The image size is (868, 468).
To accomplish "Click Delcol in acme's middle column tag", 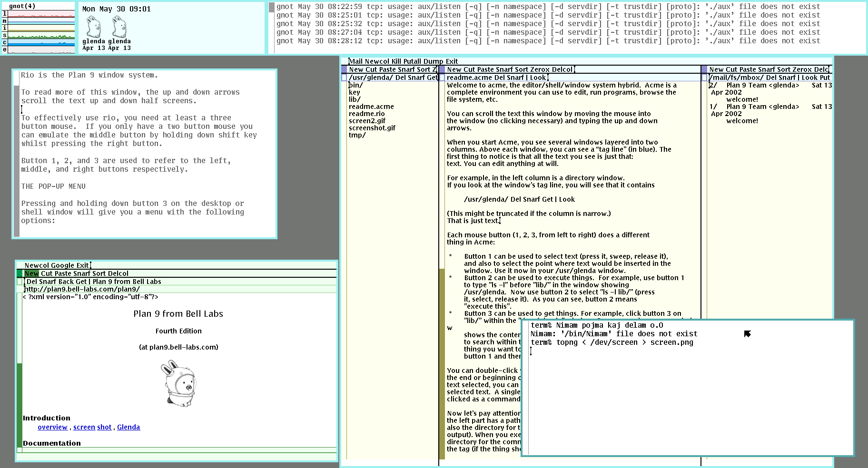I will pyautogui.click(x=562, y=69).
